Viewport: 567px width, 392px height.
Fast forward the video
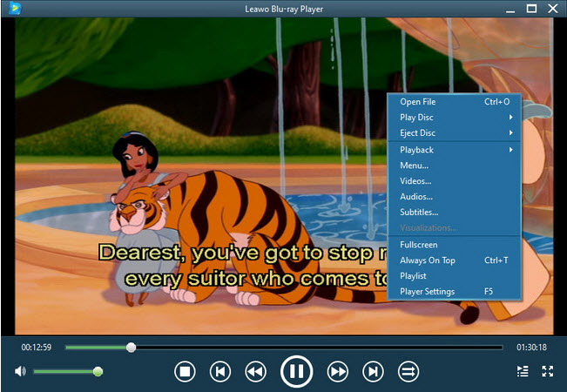(x=338, y=372)
